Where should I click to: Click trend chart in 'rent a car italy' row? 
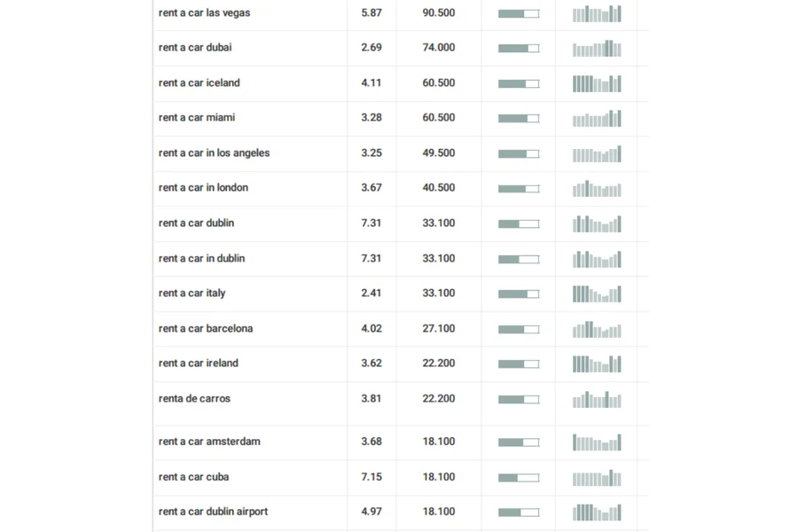(x=597, y=294)
